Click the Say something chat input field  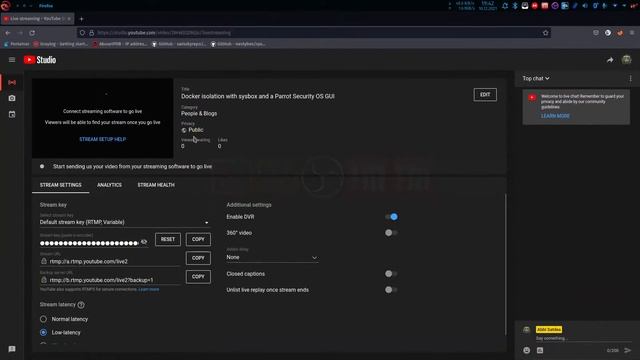584,338
